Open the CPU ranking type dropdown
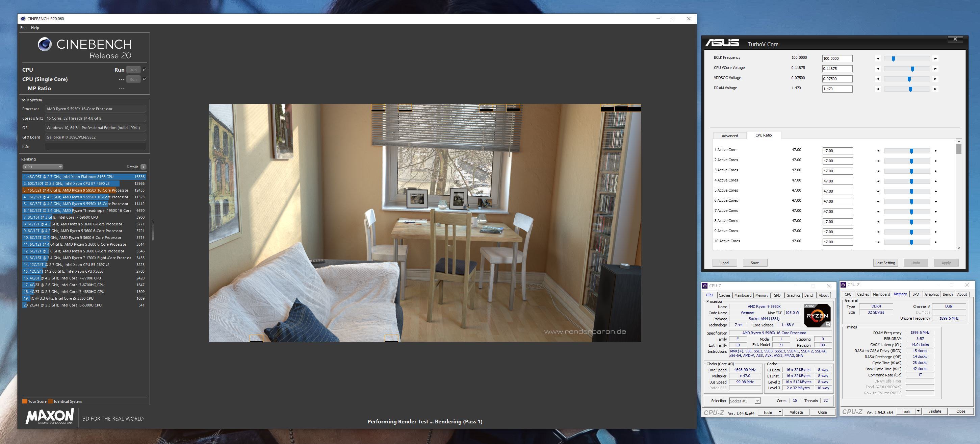The width and height of the screenshot is (980, 444). pyautogui.click(x=43, y=167)
